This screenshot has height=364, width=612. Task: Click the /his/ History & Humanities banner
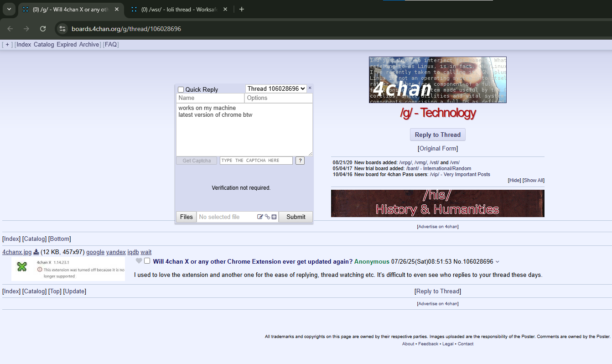click(438, 203)
